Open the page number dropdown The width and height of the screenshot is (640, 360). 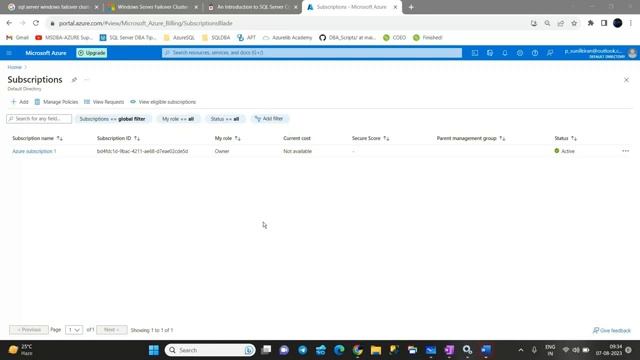(x=74, y=330)
